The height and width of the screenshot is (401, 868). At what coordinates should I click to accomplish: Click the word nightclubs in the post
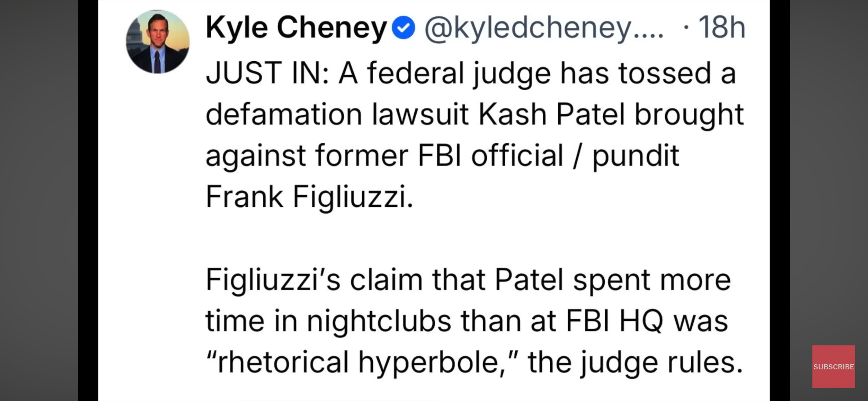[x=379, y=321]
